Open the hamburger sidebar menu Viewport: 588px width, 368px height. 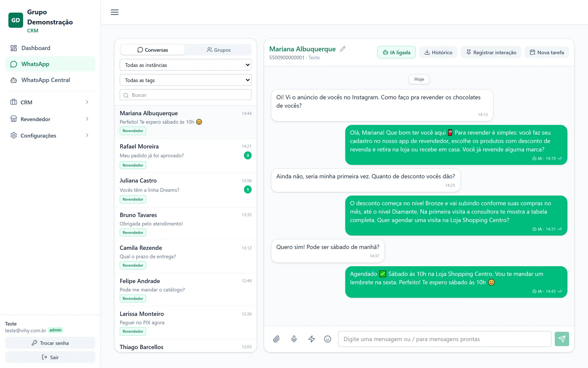click(115, 12)
